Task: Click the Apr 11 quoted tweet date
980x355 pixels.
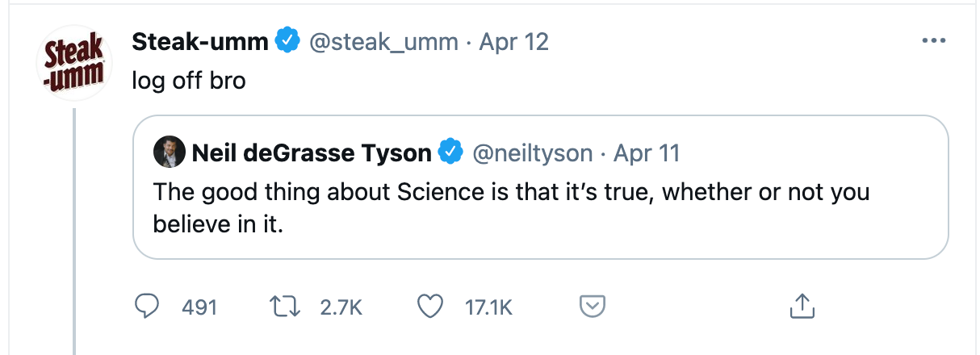Action: [x=647, y=152]
